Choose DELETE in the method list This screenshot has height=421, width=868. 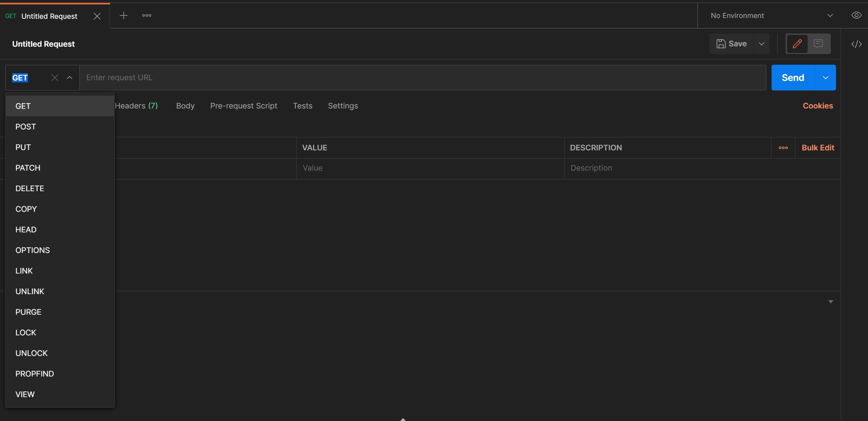(30, 189)
